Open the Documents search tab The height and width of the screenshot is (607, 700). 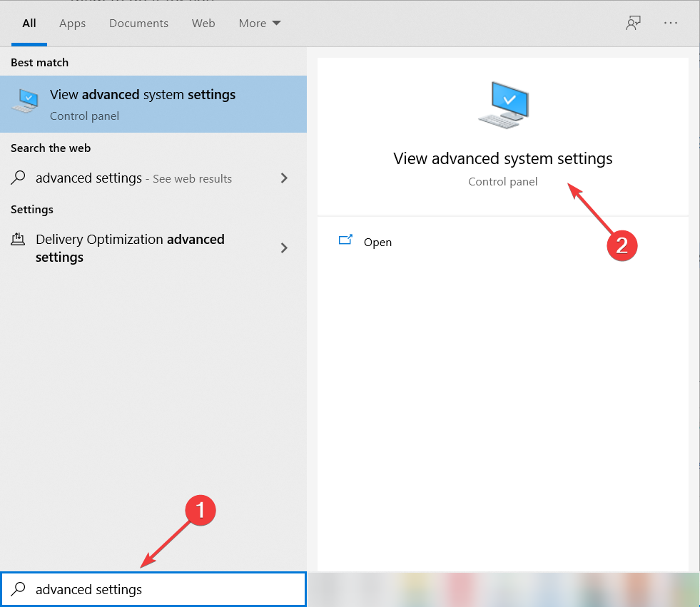(138, 24)
